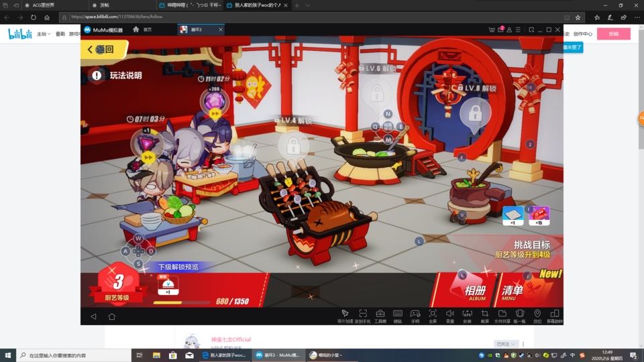This screenshot has width=644, height=362.
Task: Click the triangle crystal reward bubble ×1
Action: (x=147, y=145)
